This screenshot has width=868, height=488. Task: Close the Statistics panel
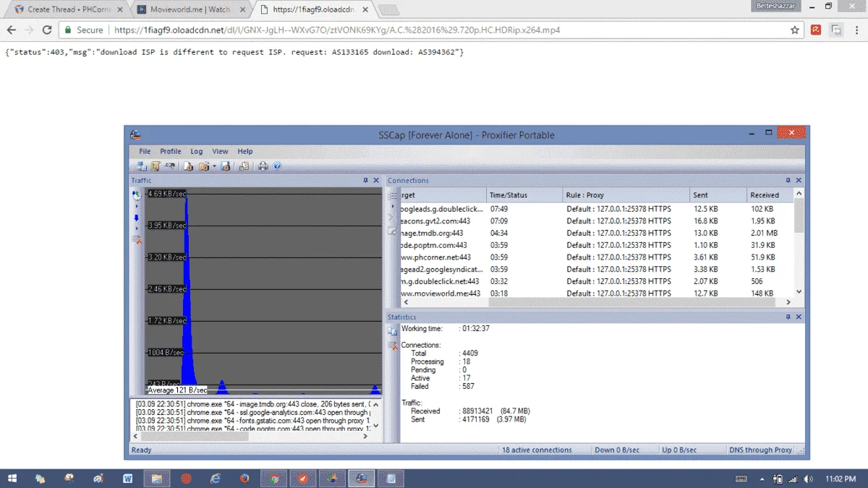tap(799, 317)
